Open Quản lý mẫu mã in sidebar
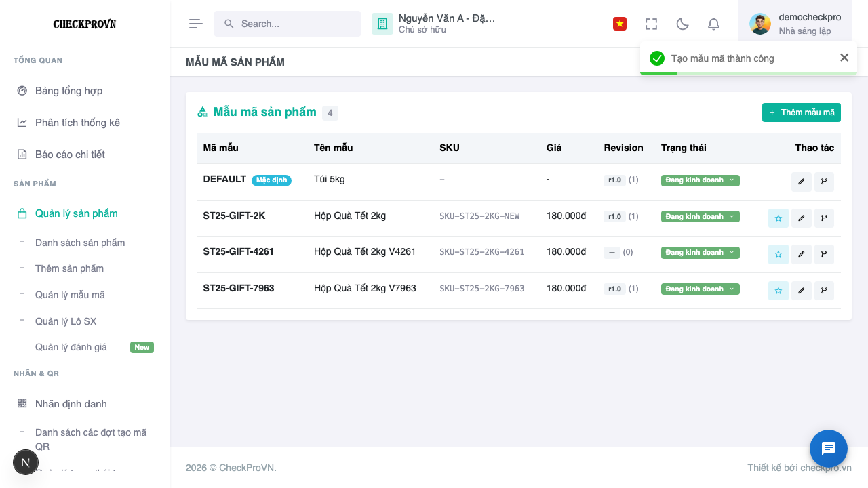This screenshot has width=868, height=488. [x=70, y=295]
